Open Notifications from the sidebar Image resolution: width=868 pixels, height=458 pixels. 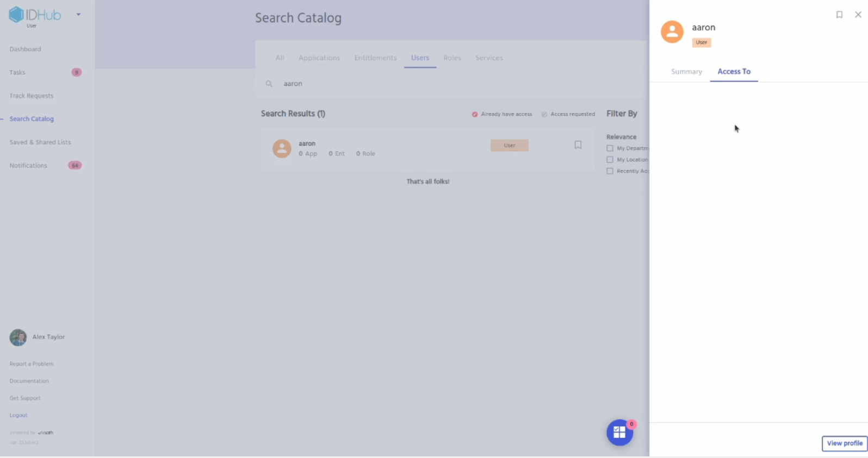pos(28,166)
